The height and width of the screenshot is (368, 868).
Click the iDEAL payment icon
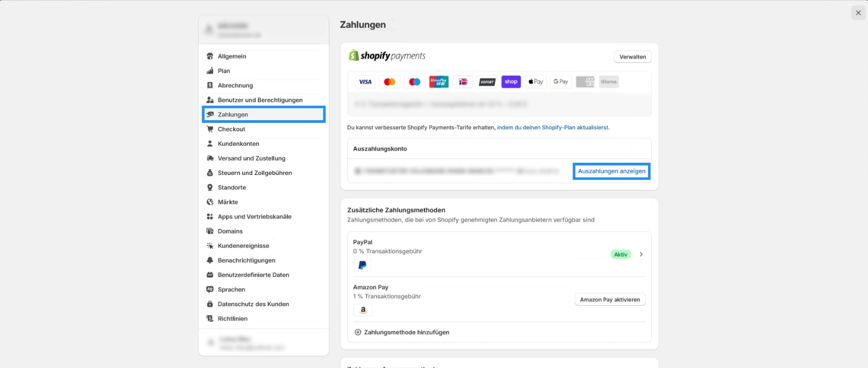coord(463,82)
